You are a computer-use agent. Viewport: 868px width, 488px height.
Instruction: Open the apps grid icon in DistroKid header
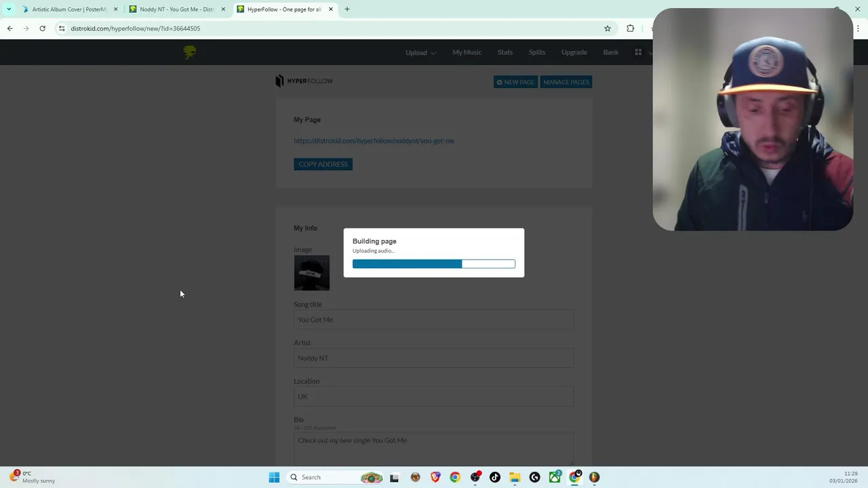[x=638, y=52]
